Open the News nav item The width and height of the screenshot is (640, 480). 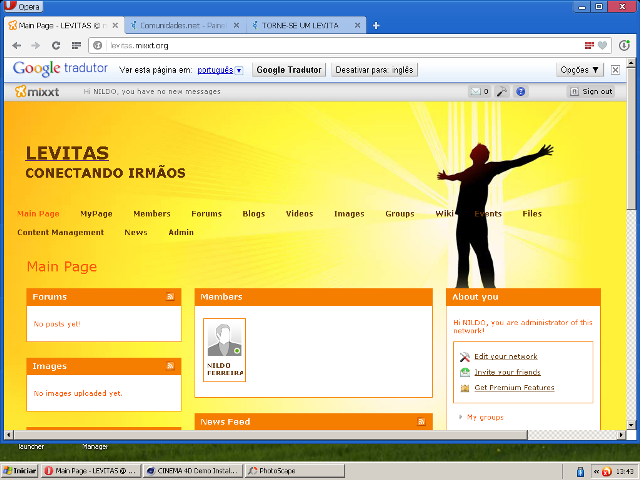[x=136, y=232]
